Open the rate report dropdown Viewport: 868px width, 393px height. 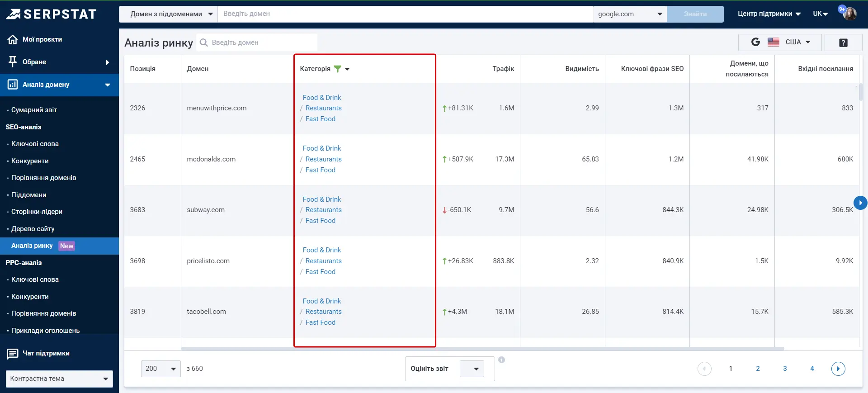[x=472, y=369]
